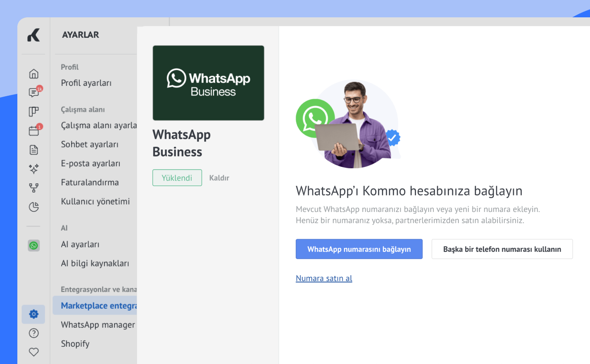Screen dimensions: 590x364
Task: Open the analytics pie chart icon
Action: [33, 207]
